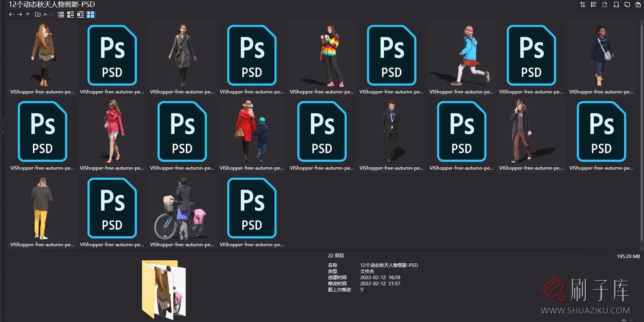Click folder name value in 名称 row
Image resolution: width=644 pixels, height=322 pixels.
pos(389,265)
